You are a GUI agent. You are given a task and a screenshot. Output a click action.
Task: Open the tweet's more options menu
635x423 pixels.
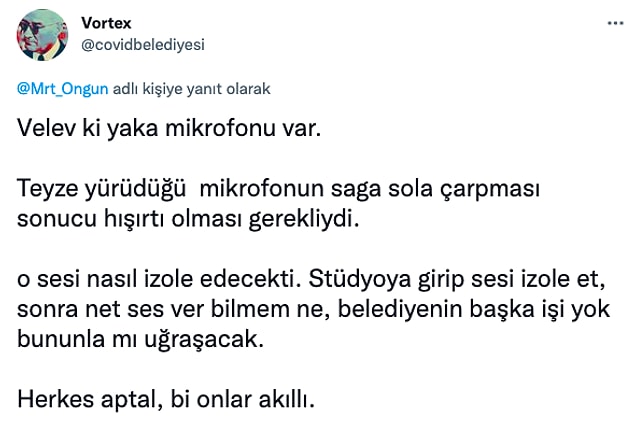coord(615,23)
